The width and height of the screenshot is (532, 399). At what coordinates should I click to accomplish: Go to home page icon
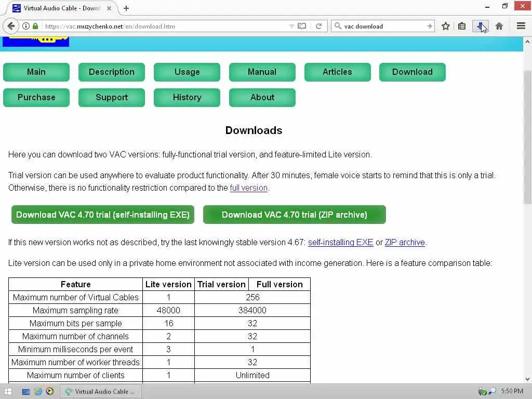pos(499,26)
